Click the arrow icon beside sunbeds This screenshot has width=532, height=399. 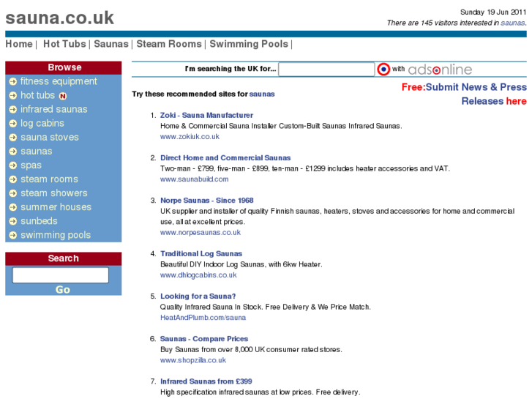click(x=13, y=221)
